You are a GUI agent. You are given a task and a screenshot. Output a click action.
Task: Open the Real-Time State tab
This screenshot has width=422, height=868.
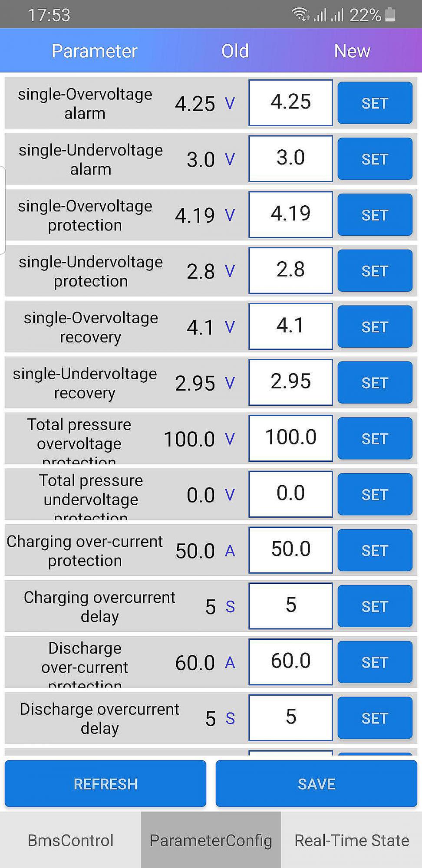pos(352,840)
